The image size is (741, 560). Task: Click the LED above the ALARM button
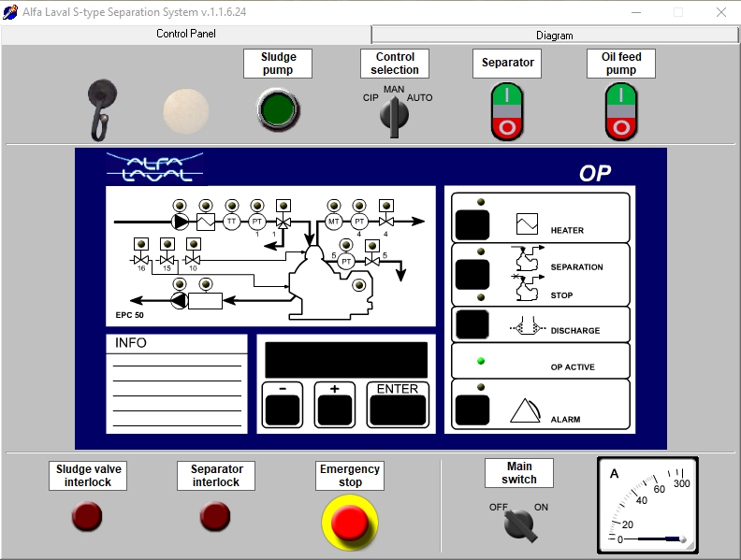pyautogui.click(x=481, y=387)
